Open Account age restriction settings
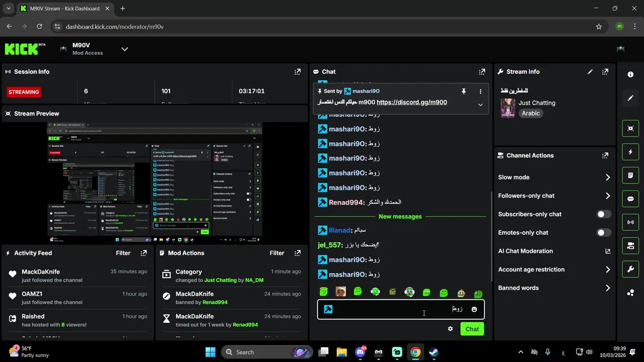This screenshot has height=362, width=644. click(554, 269)
